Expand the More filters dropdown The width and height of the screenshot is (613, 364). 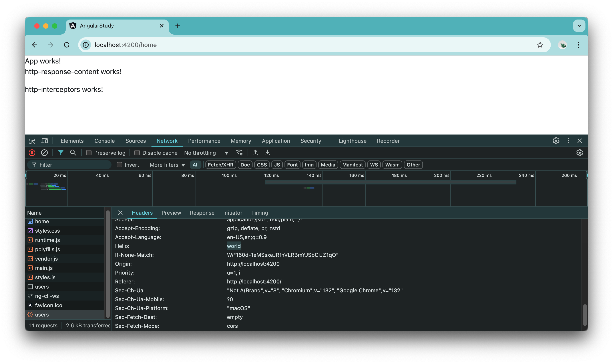(x=167, y=165)
